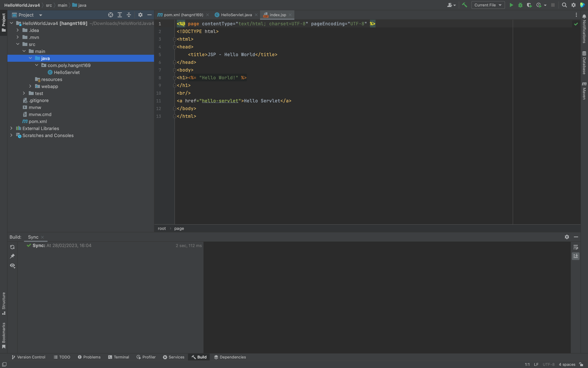Viewport: 588px width, 368px height.
Task: Open the user account dropdown
Action: 451,5
